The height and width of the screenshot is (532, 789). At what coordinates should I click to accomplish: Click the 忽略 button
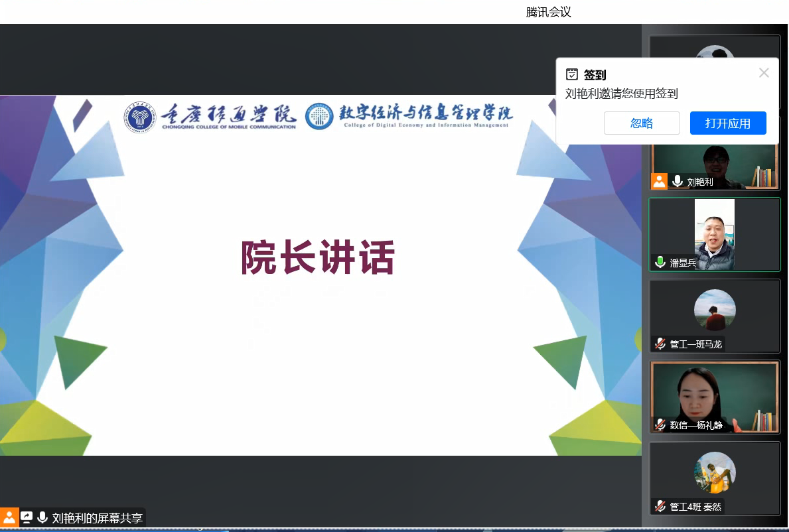(x=642, y=123)
